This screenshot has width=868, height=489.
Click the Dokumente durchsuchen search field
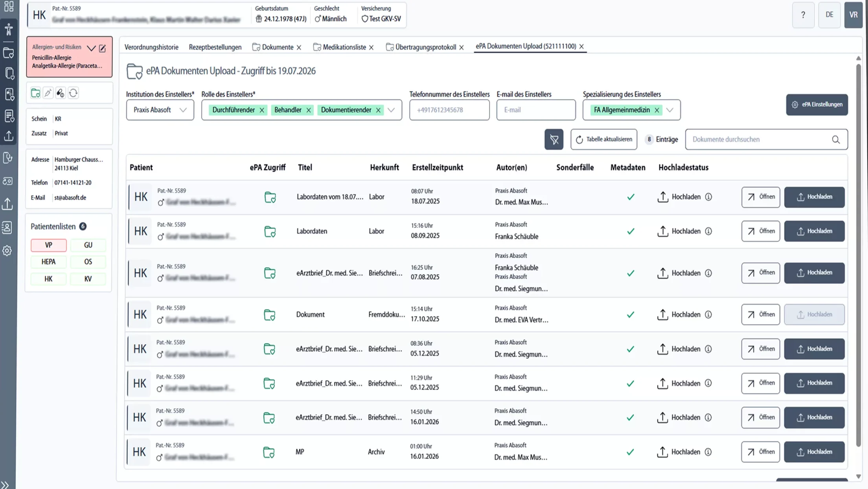click(766, 140)
